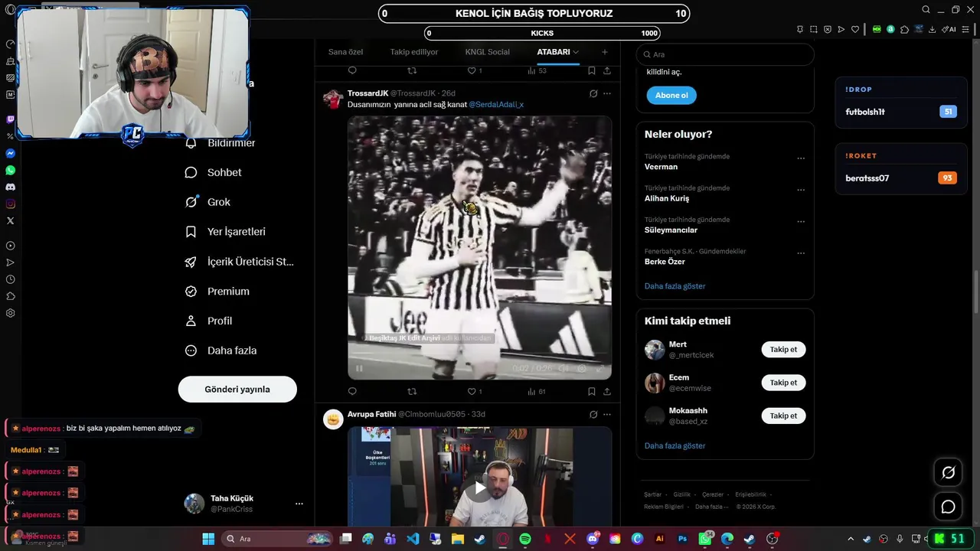Screen dimensions: 980x551
Task: Open options for Veerman trend
Action: [x=801, y=158]
